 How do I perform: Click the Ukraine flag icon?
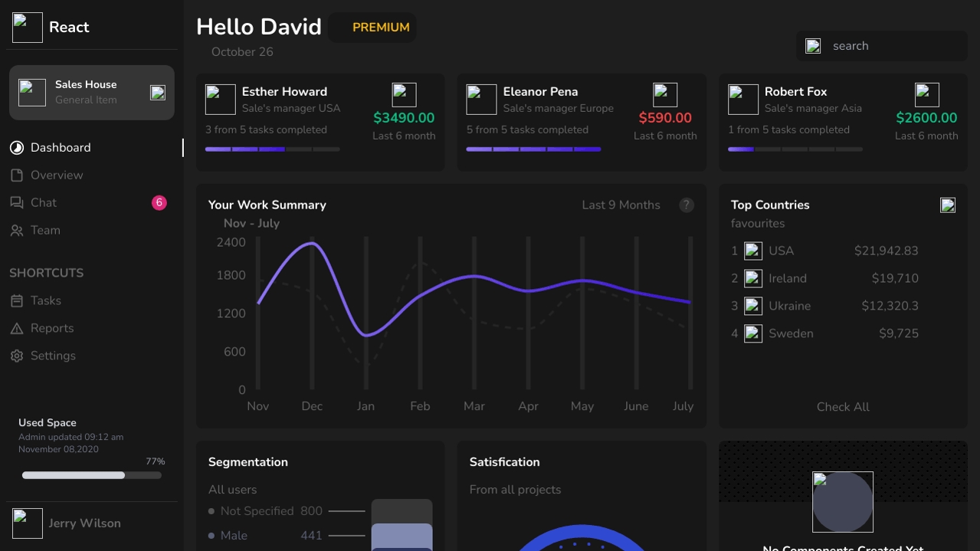[x=753, y=307]
